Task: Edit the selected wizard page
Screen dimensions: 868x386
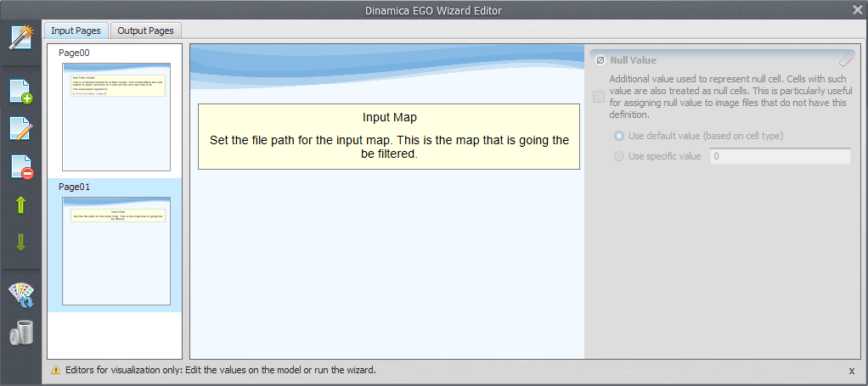Action: [x=20, y=129]
